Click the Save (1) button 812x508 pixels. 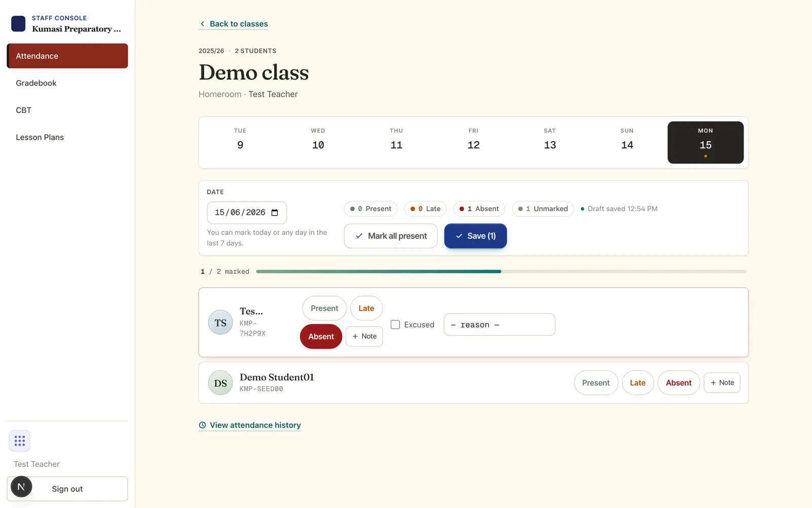pyautogui.click(x=476, y=236)
